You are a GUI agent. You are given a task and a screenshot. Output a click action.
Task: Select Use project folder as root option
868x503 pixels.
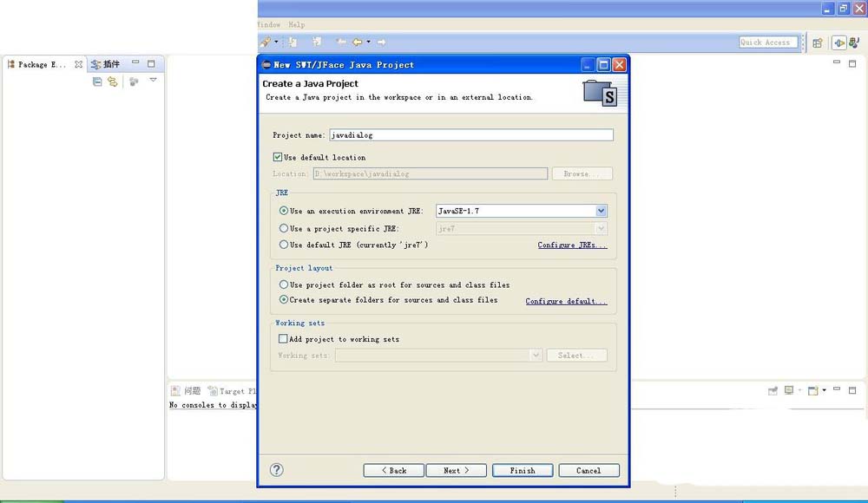point(284,284)
